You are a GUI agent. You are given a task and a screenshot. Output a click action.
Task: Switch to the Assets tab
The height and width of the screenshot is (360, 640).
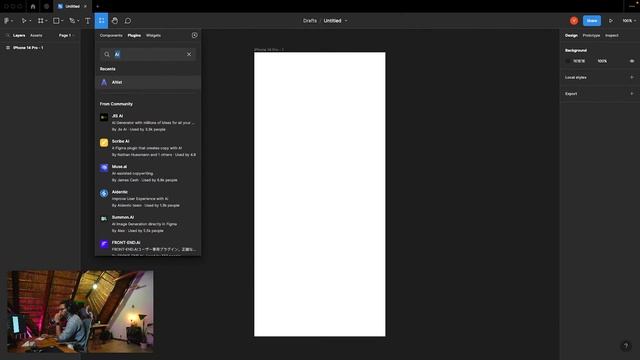[36, 36]
